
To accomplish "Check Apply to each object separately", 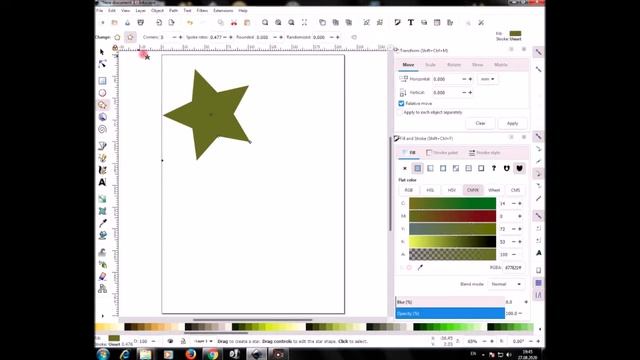I will click(x=401, y=112).
